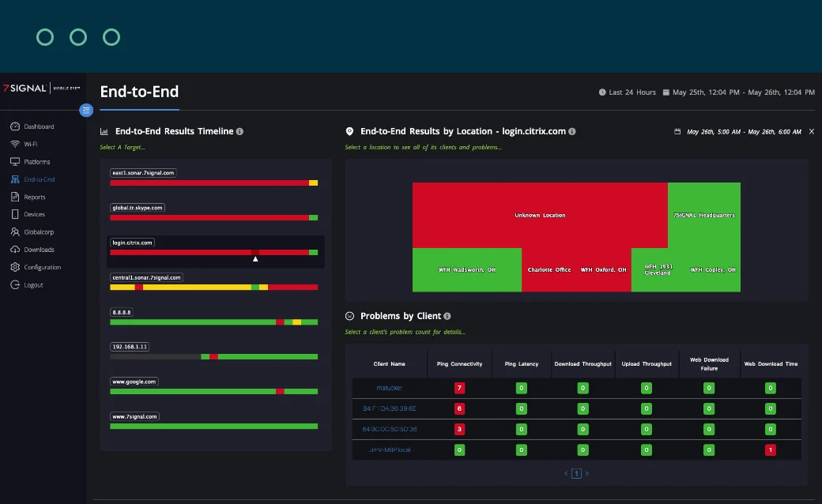Click the Globalcorp organization icon
This screenshot has width=822, height=504.
[x=15, y=232]
